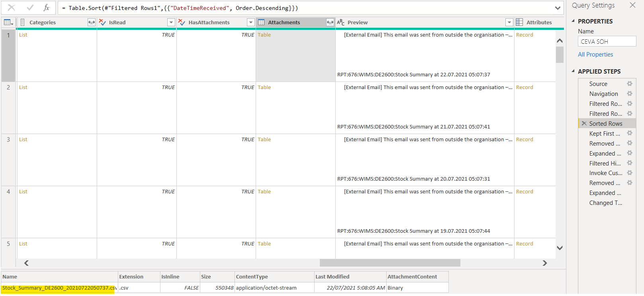Click the Categories column data type icon

coord(22,22)
